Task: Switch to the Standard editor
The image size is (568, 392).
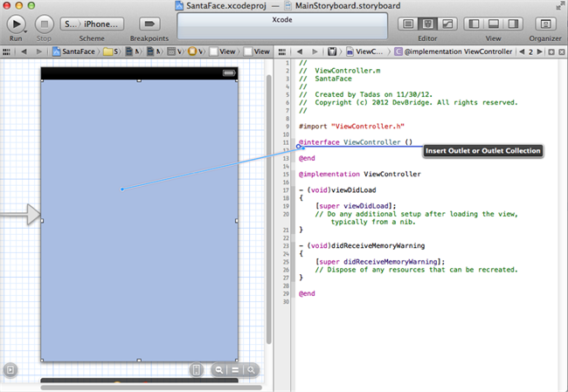Action: (x=408, y=24)
